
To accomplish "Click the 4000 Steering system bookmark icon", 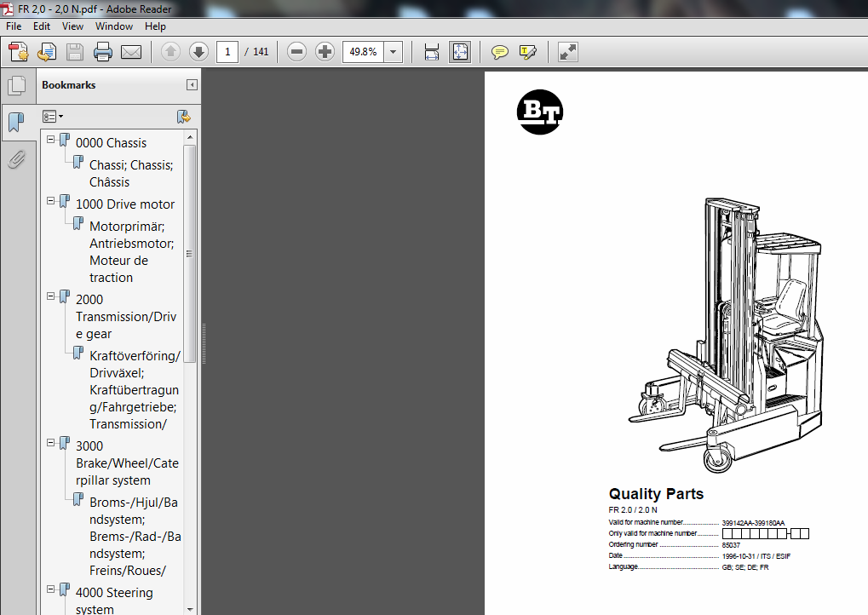I will pyautogui.click(x=65, y=590).
